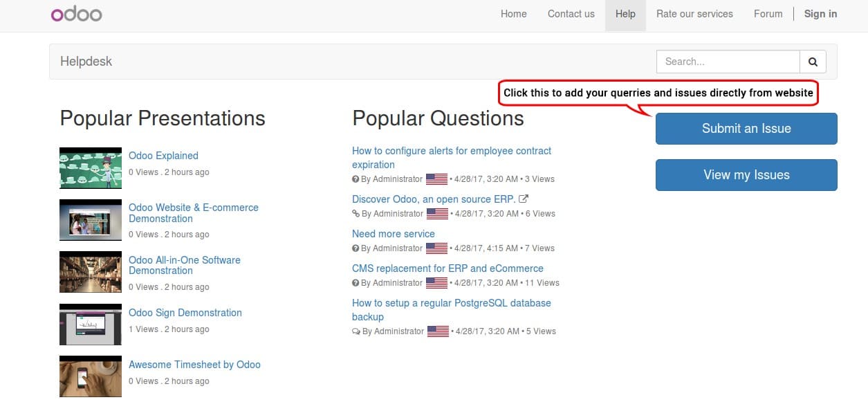Open CMS replacement for ERP and eCommerce
Screen dimensions: 868x402
(447, 268)
